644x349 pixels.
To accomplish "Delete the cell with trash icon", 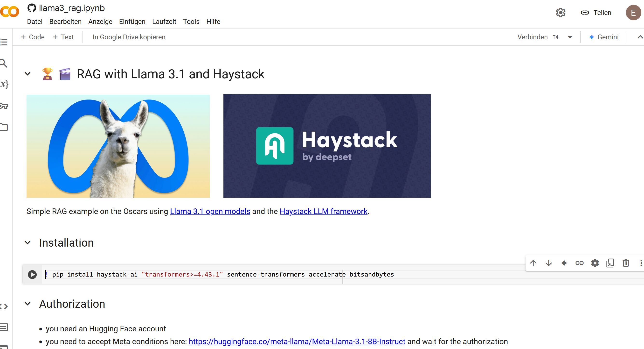I will click(626, 263).
